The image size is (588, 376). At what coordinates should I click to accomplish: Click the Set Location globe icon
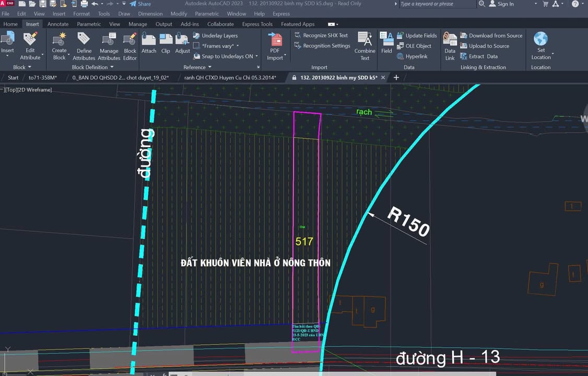(x=541, y=40)
